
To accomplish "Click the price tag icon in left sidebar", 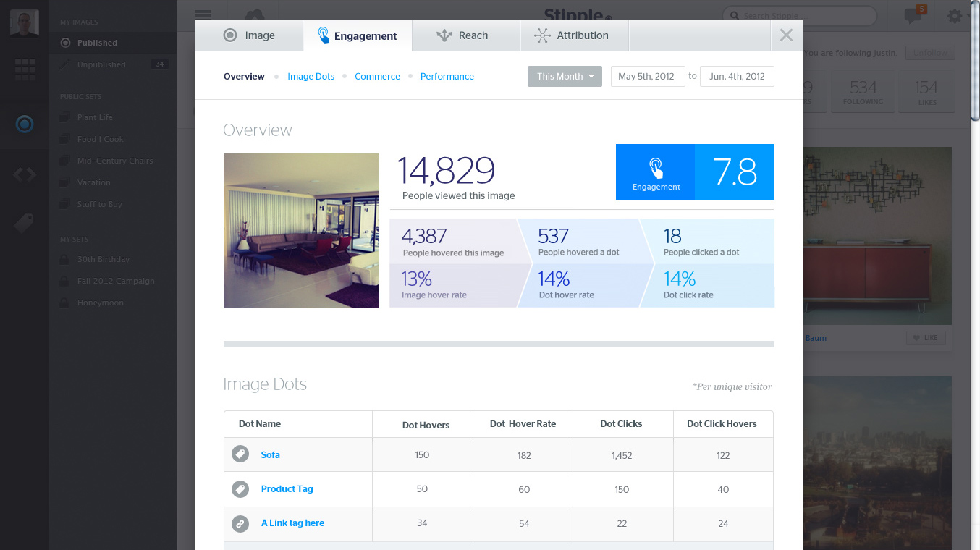I will pyautogui.click(x=24, y=224).
